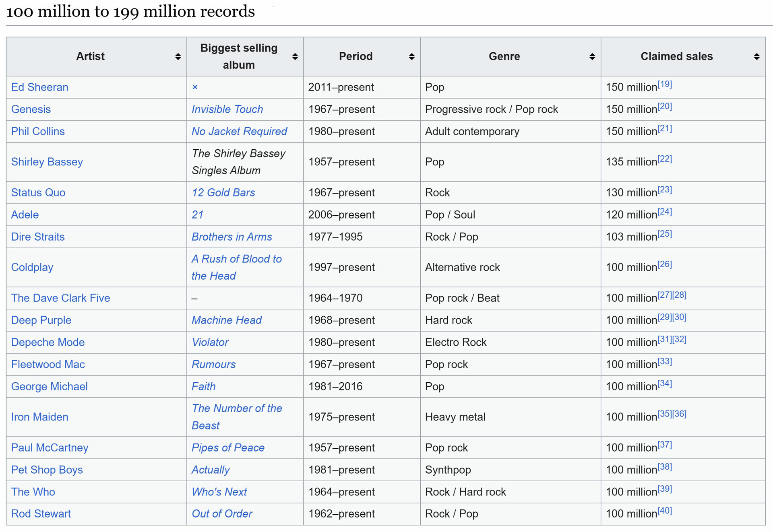The width and height of the screenshot is (773, 532).
Task: Sort table by Genre column arrows
Action: [x=592, y=57]
